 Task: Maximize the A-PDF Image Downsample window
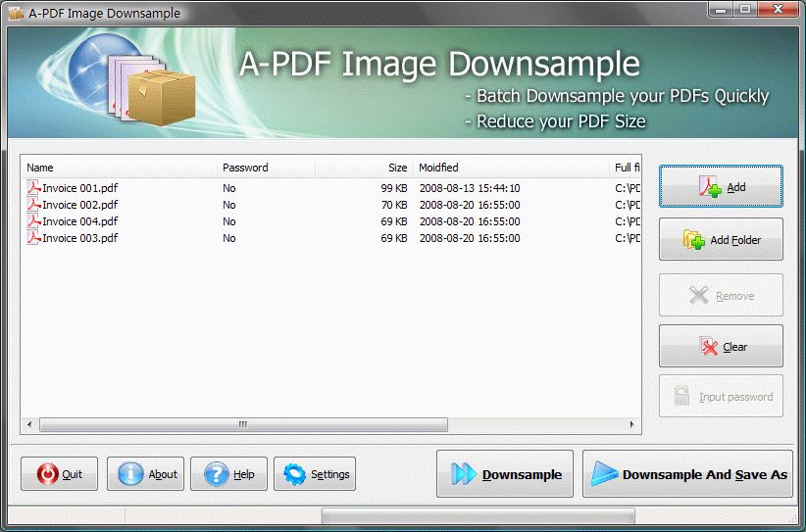pyautogui.click(x=745, y=10)
